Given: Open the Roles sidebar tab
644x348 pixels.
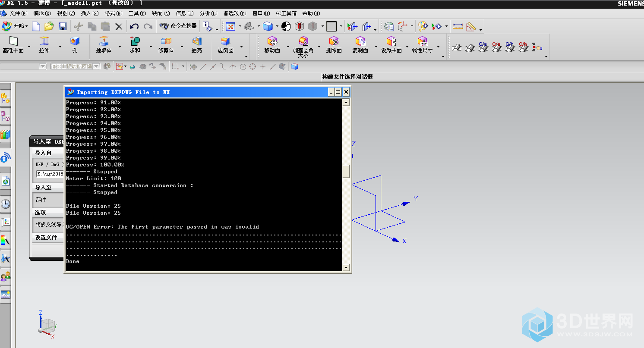Looking at the screenshot, I should coord(5,276).
